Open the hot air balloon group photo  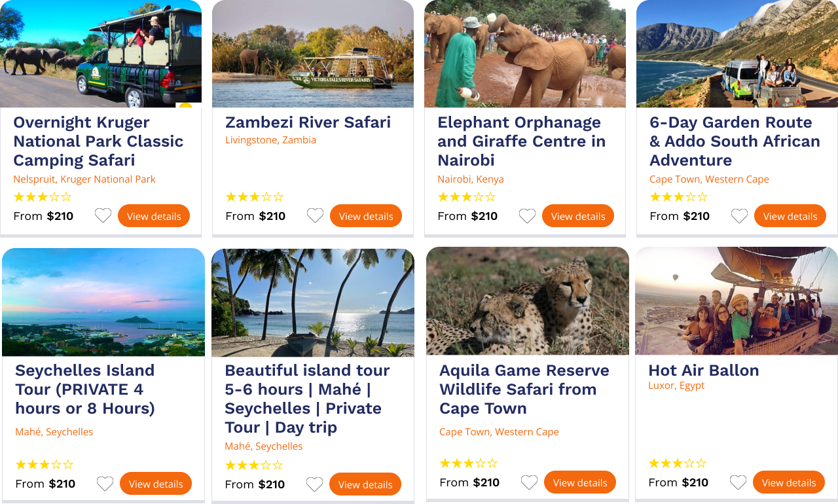pyautogui.click(x=736, y=301)
